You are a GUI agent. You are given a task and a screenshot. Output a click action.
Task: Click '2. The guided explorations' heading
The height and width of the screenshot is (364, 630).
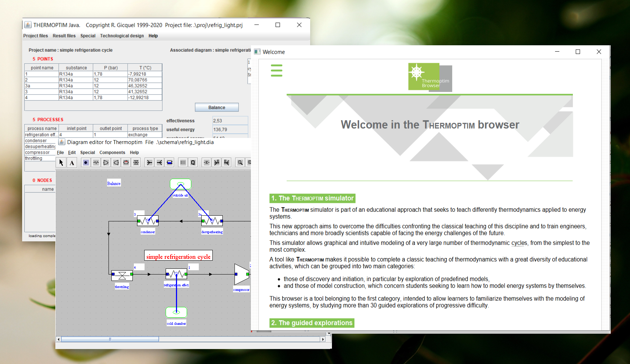coord(312,323)
